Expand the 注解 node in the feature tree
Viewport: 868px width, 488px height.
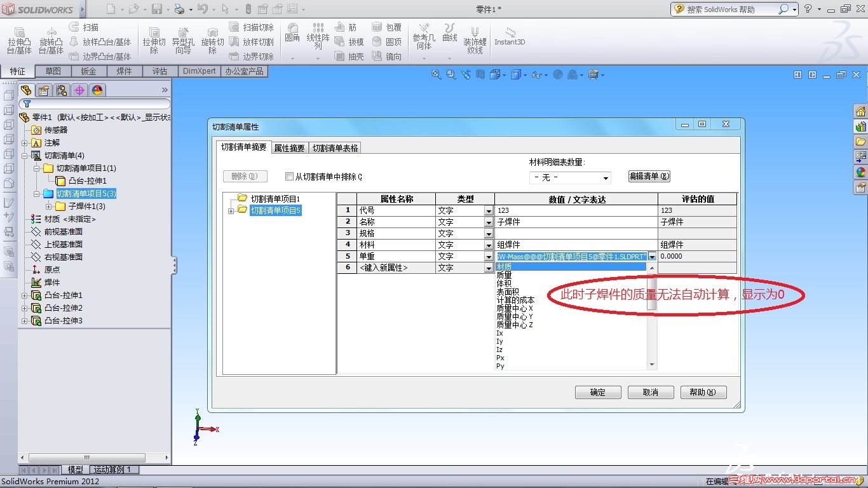tap(25, 143)
